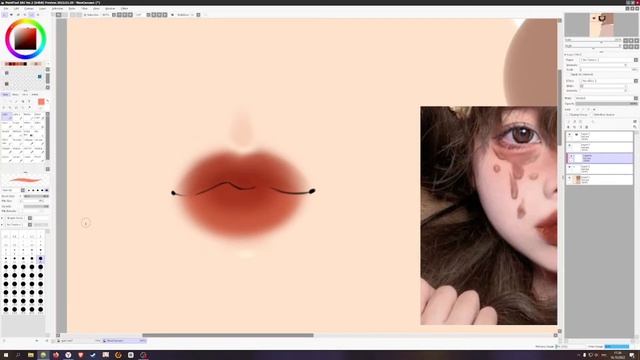Adjust the Brush Size slider
Screen dimensions: 640x360
click(x=36, y=196)
